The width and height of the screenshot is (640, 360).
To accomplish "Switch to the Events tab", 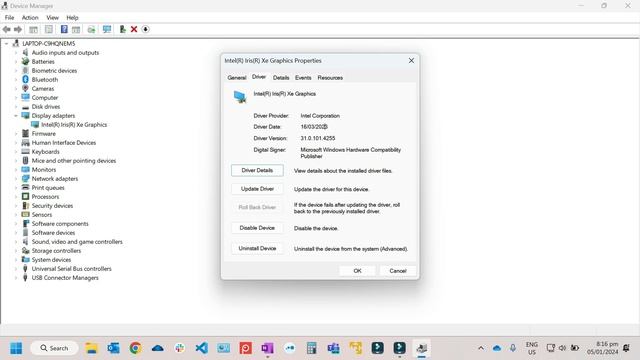I will coord(303,78).
